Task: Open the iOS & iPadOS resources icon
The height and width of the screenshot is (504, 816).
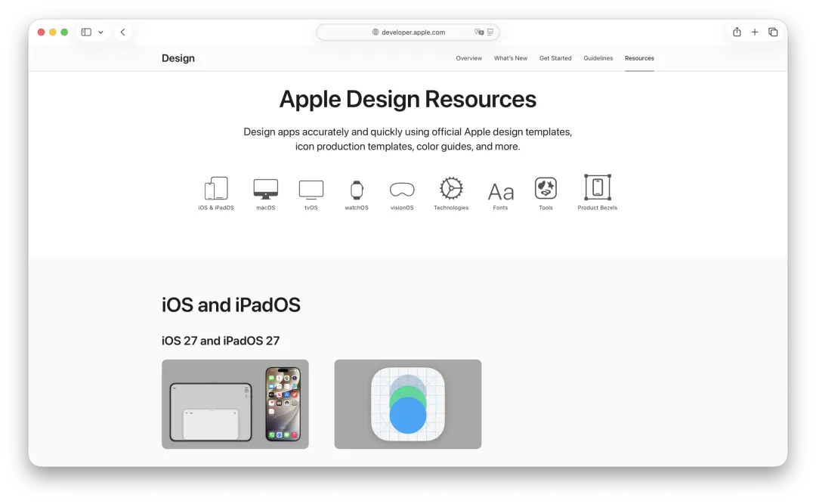Action: click(216, 188)
